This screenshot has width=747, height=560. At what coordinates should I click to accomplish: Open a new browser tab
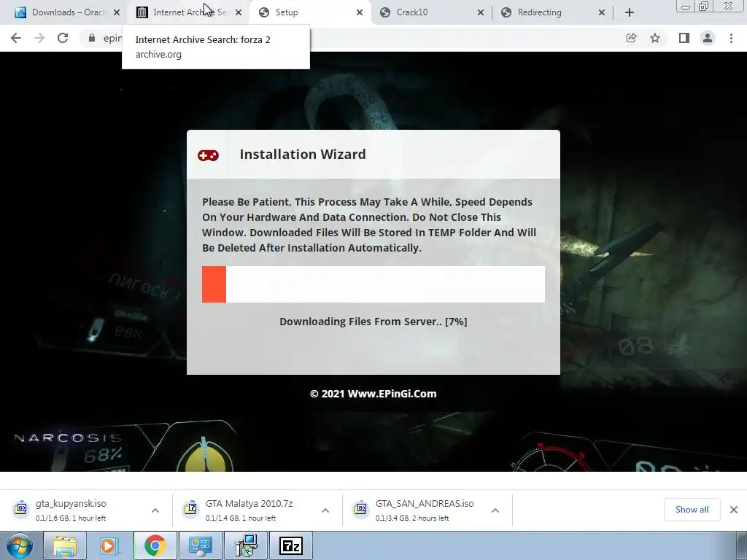click(x=630, y=12)
